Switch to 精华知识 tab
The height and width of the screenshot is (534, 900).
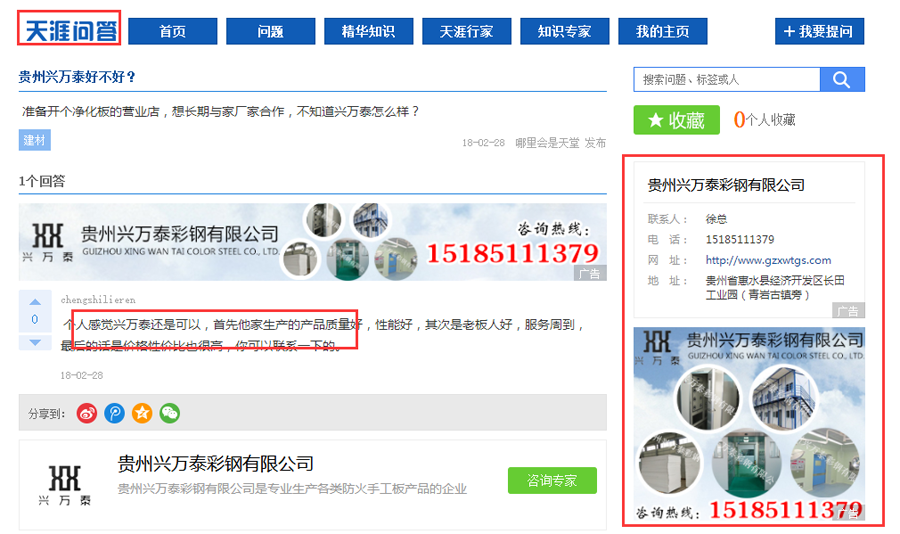click(368, 31)
